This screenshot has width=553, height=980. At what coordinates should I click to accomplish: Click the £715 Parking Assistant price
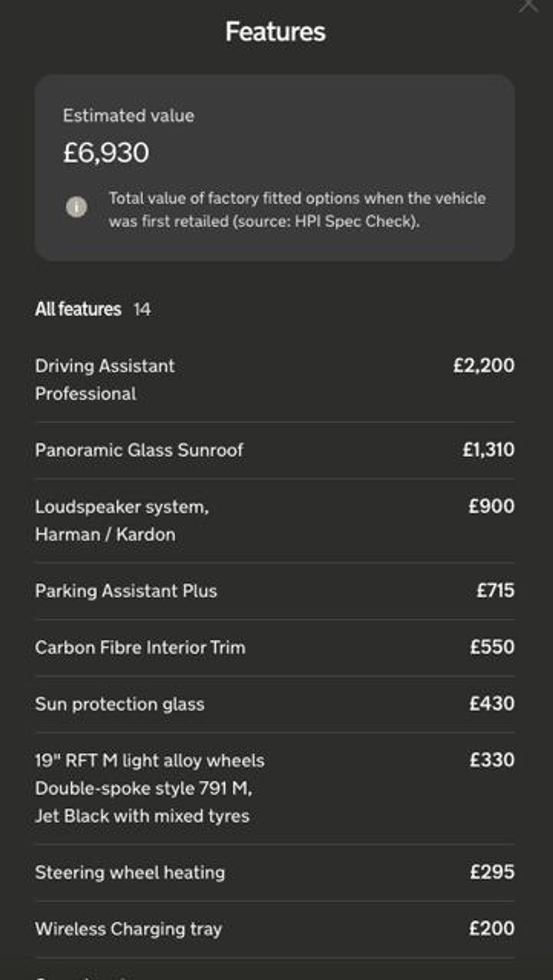(495, 590)
